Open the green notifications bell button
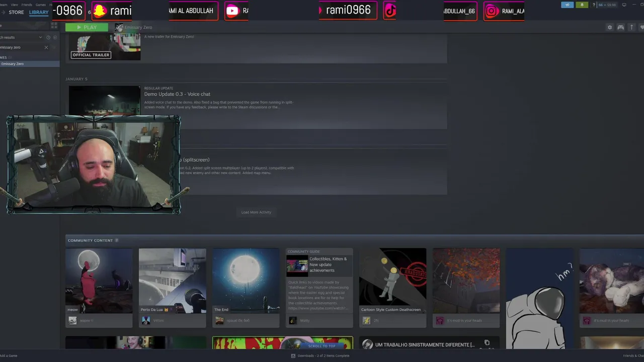This screenshot has width=644, height=362. [582, 5]
